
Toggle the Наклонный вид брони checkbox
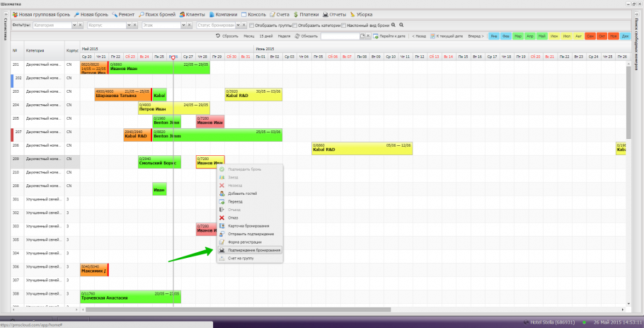coord(344,25)
